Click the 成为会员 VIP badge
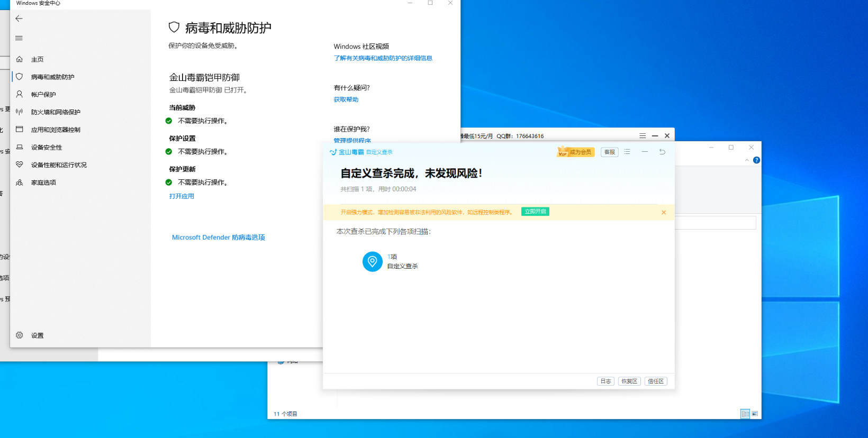868x438 pixels. 576,152
